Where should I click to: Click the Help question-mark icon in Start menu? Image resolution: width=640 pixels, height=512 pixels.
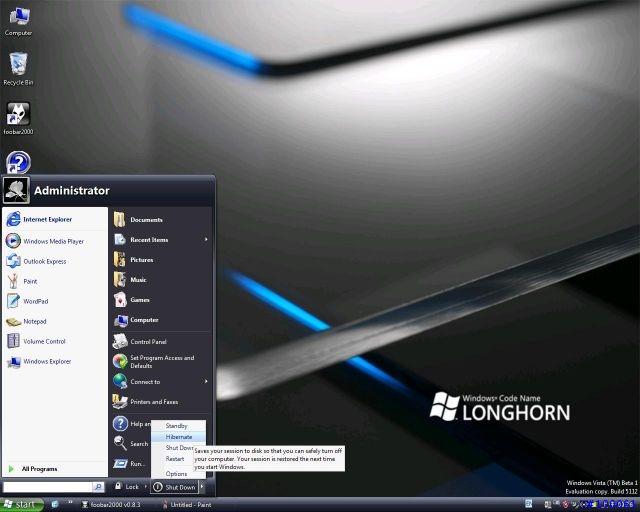(120, 423)
